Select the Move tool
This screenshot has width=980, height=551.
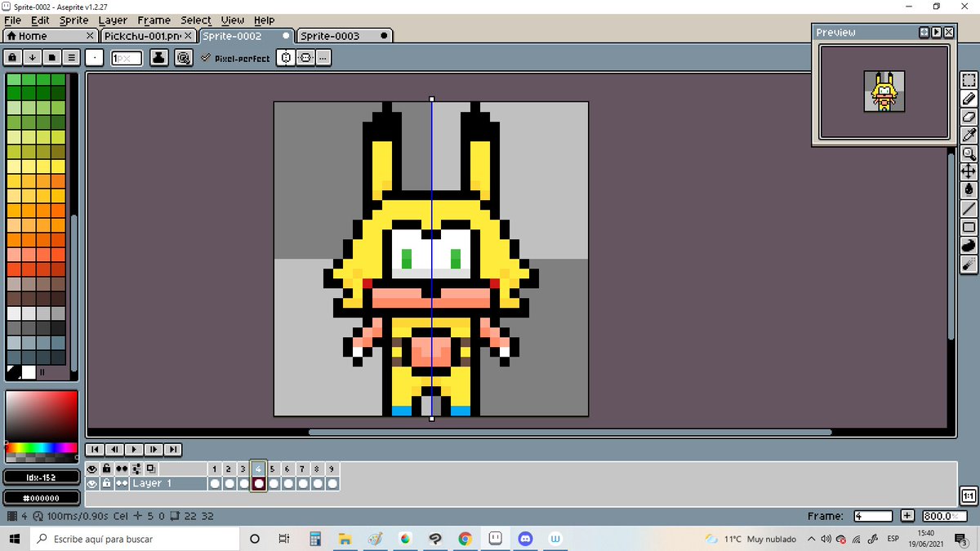[x=969, y=171]
